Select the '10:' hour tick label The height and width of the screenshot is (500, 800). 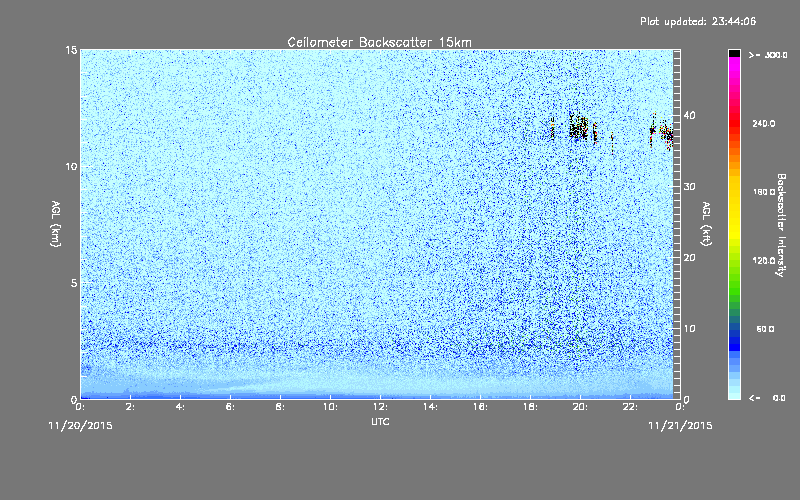click(x=330, y=407)
